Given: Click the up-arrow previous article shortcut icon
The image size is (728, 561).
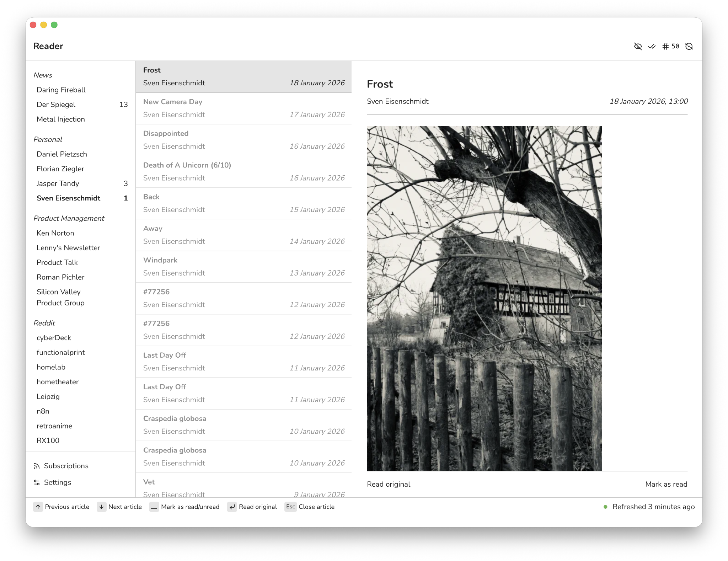Looking at the screenshot, I should 38,507.
